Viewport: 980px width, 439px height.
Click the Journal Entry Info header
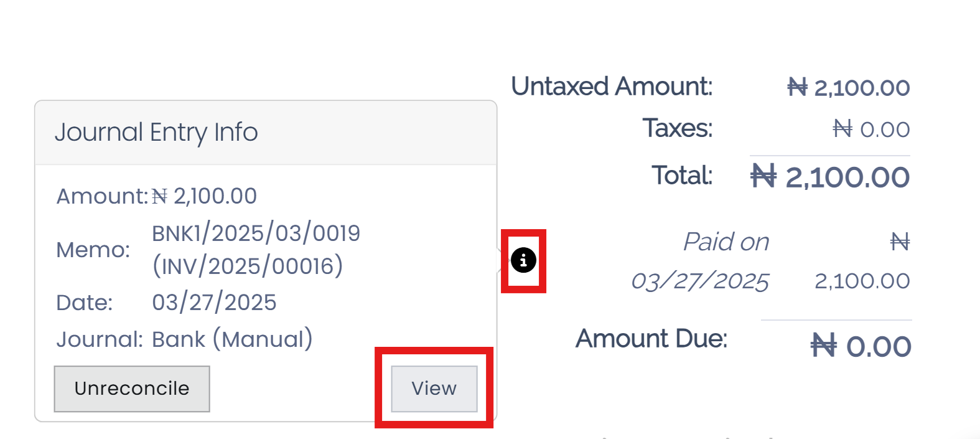coord(156,132)
